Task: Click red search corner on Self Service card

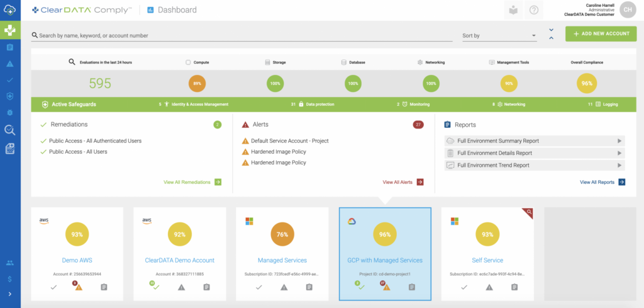Action: coord(529,212)
